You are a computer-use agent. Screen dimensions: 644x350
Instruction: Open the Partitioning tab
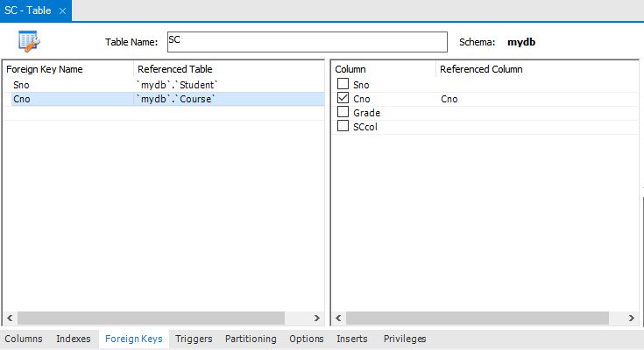pos(251,339)
